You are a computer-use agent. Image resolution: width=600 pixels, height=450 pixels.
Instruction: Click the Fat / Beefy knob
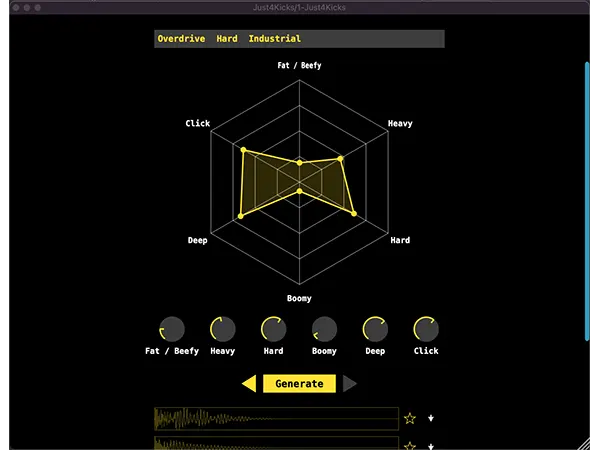point(172,329)
